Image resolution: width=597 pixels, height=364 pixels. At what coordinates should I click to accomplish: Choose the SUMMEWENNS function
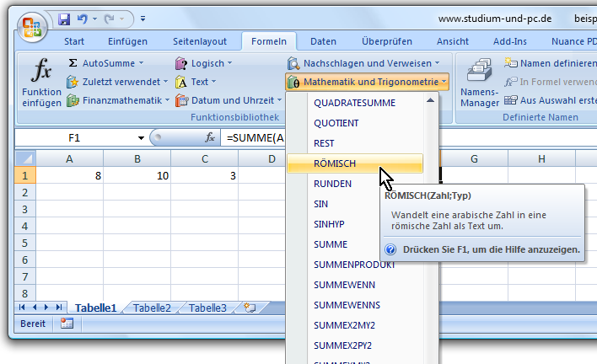tap(354, 305)
